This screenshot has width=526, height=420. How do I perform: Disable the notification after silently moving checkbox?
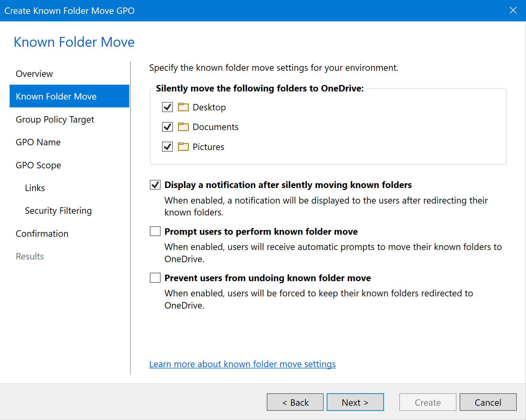(x=155, y=185)
